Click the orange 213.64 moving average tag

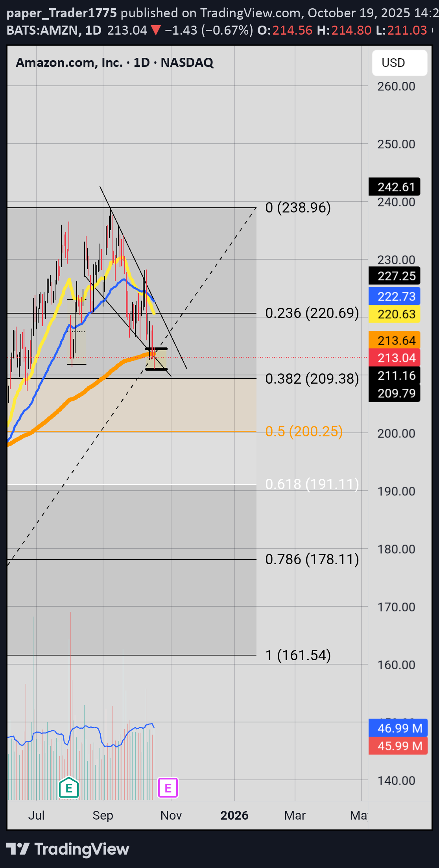(x=395, y=340)
